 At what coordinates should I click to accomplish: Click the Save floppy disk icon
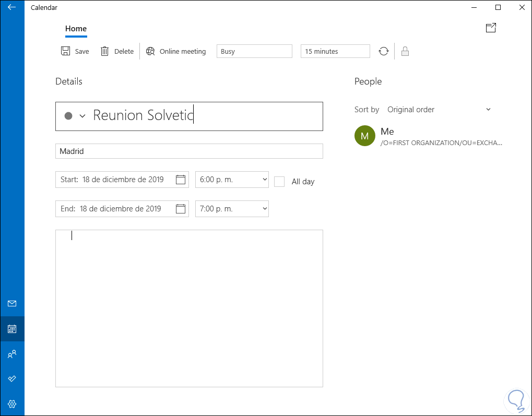click(66, 51)
